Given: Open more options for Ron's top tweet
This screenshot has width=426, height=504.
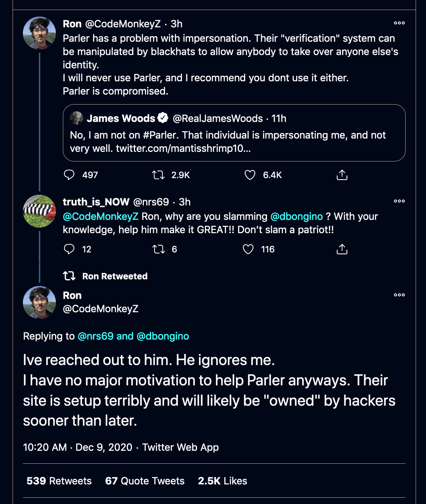Looking at the screenshot, I should tap(399, 23).
